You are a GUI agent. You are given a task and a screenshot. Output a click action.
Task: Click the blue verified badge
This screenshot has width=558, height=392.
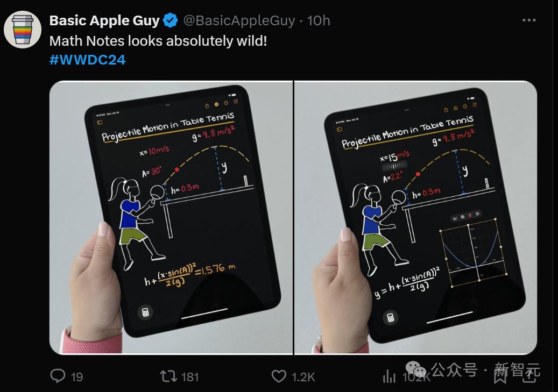tap(171, 21)
